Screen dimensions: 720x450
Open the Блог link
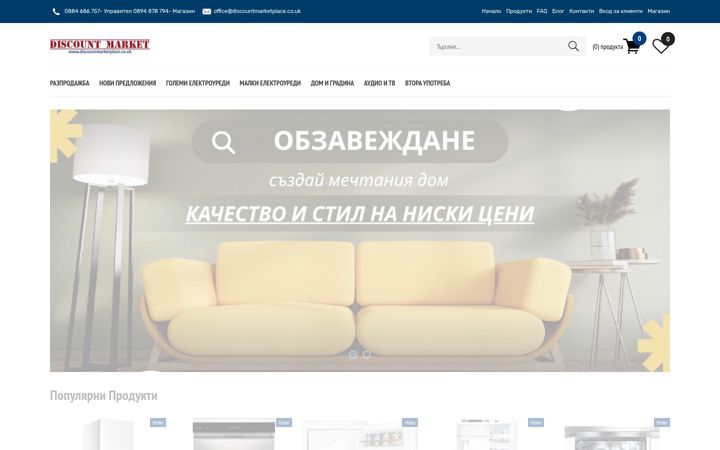558,11
